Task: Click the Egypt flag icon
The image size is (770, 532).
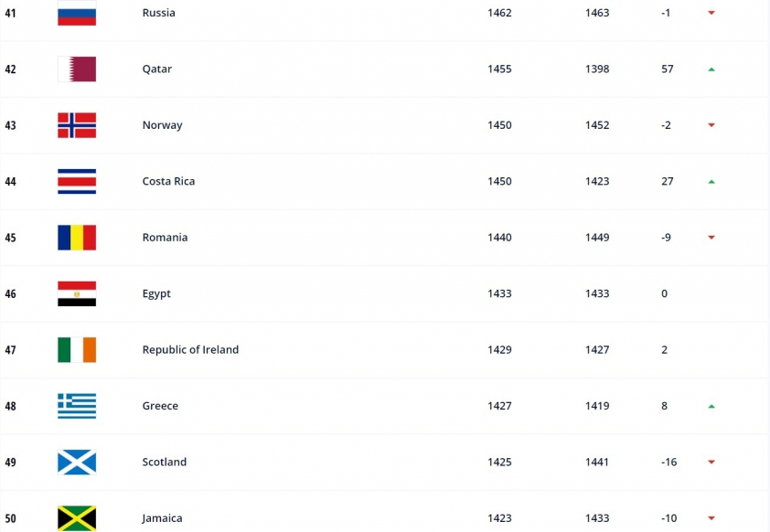Action: pyautogui.click(x=77, y=293)
